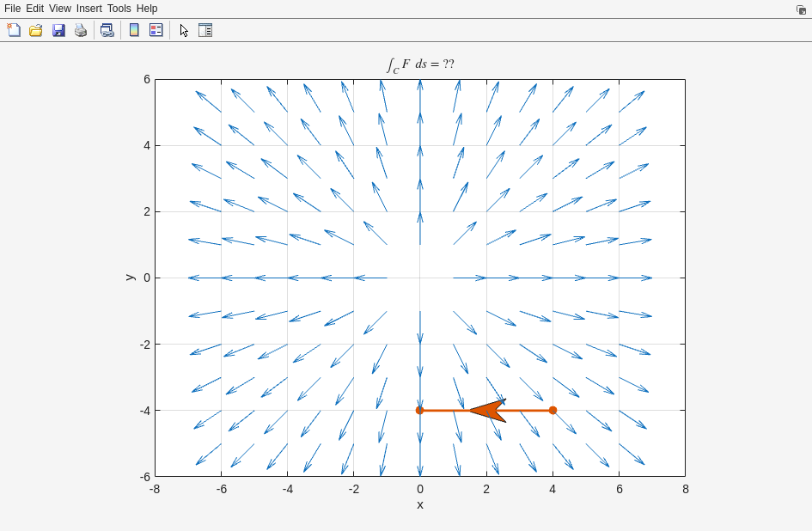Expand the Tools menu
This screenshot has width=812, height=531.
click(119, 9)
